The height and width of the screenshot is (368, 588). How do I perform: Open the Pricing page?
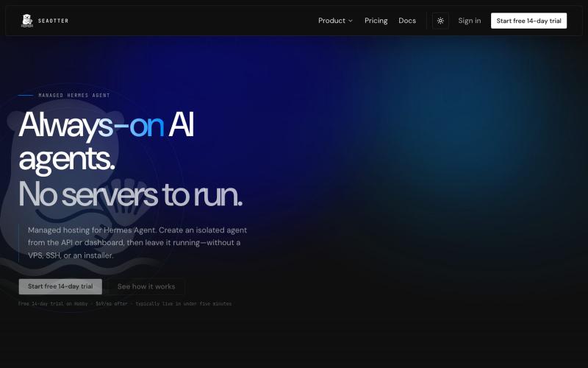pos(376,21)
